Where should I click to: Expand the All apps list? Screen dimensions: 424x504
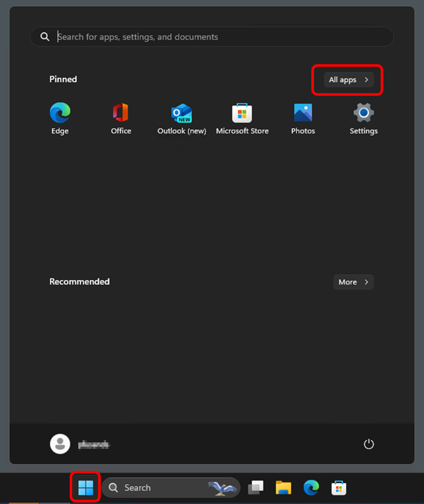point(349,80)
